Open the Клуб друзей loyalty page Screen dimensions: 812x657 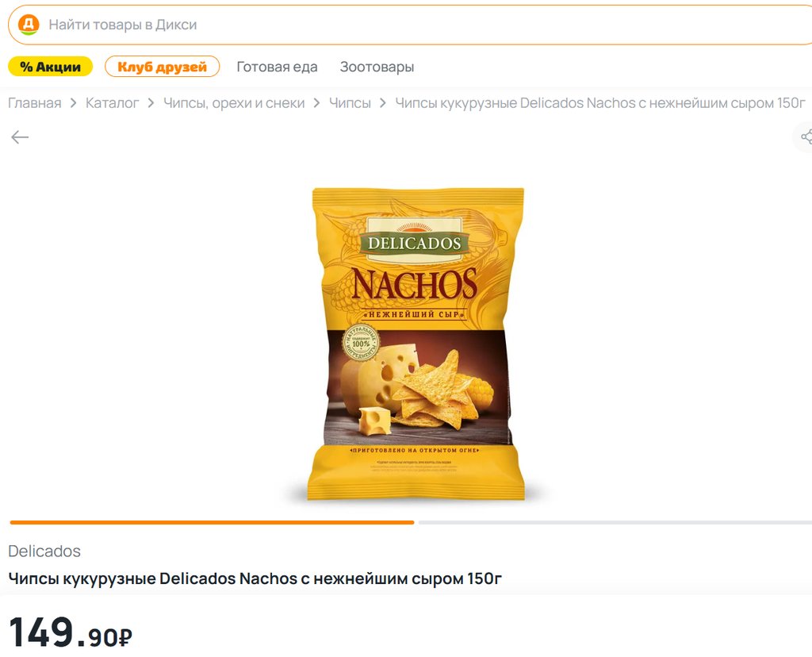(162, 67)
